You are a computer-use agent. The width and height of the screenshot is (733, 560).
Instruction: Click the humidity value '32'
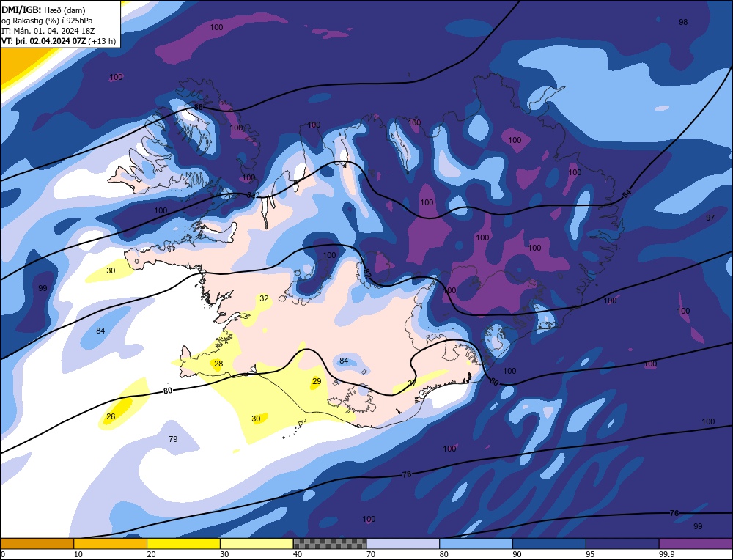[x=264, y=298]
